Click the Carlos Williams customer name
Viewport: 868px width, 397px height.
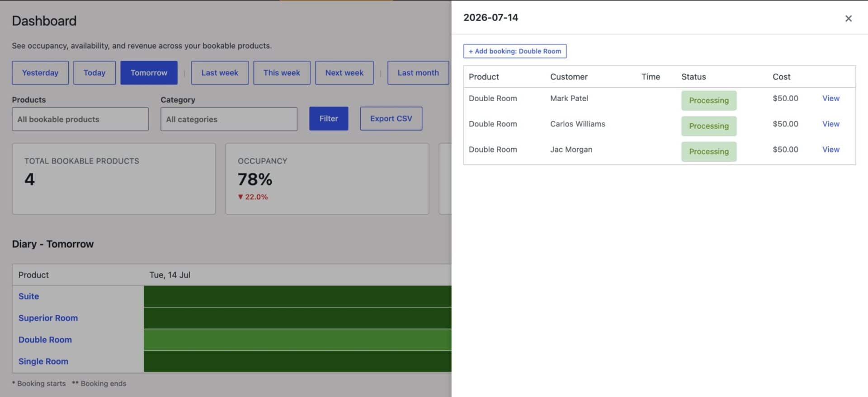click(x=577, y=124)
